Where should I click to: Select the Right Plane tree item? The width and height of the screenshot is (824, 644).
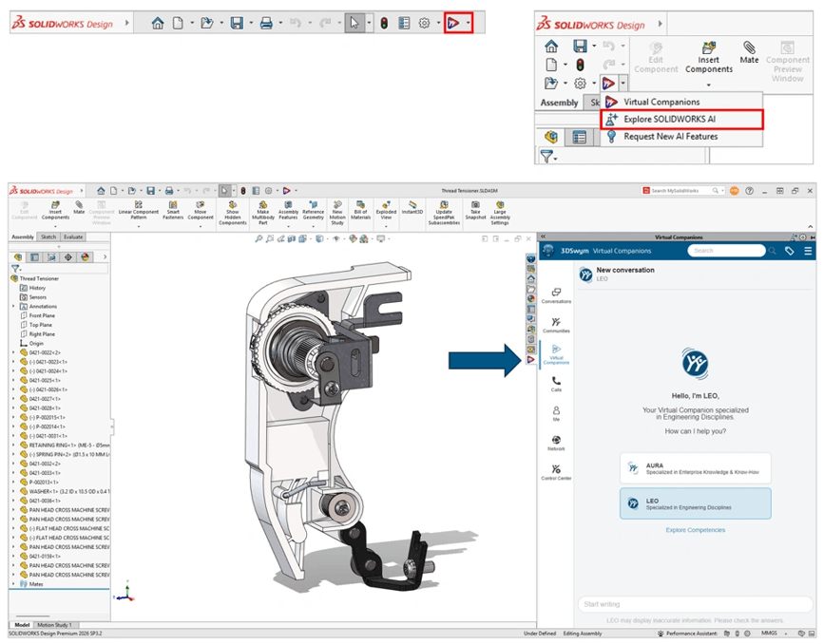click(37, 334)
